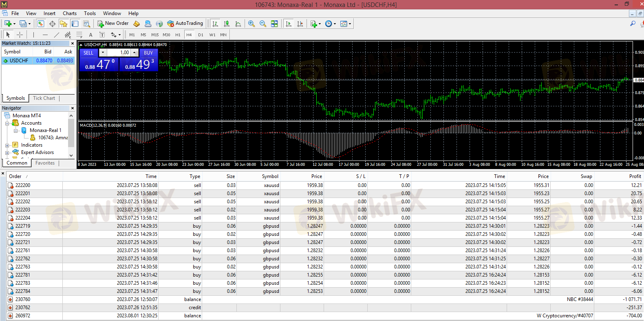Select the Fibonacci retracement tool
This screenshot has height=321, width=644.
click(79, 35)
